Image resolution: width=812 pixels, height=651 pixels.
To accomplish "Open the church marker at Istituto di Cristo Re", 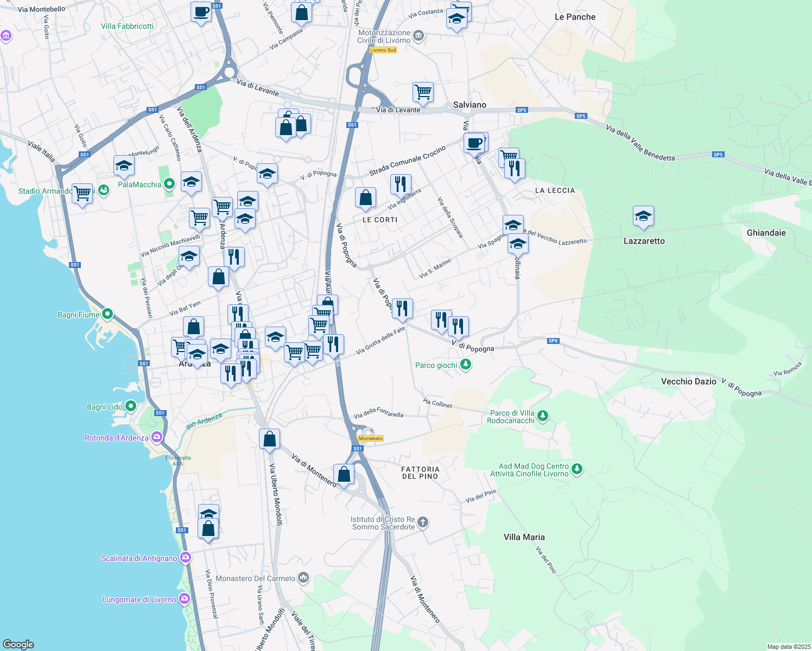I will click(422, 522).
